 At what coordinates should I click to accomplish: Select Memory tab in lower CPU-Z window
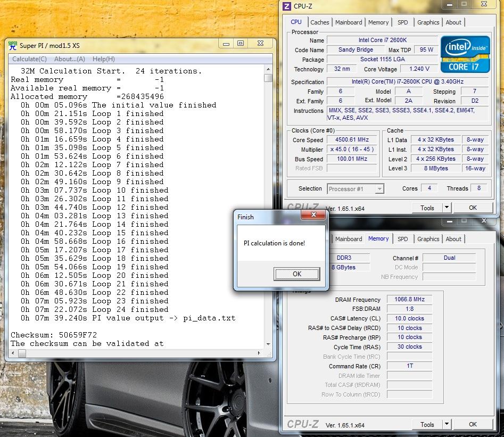[378, 238]
